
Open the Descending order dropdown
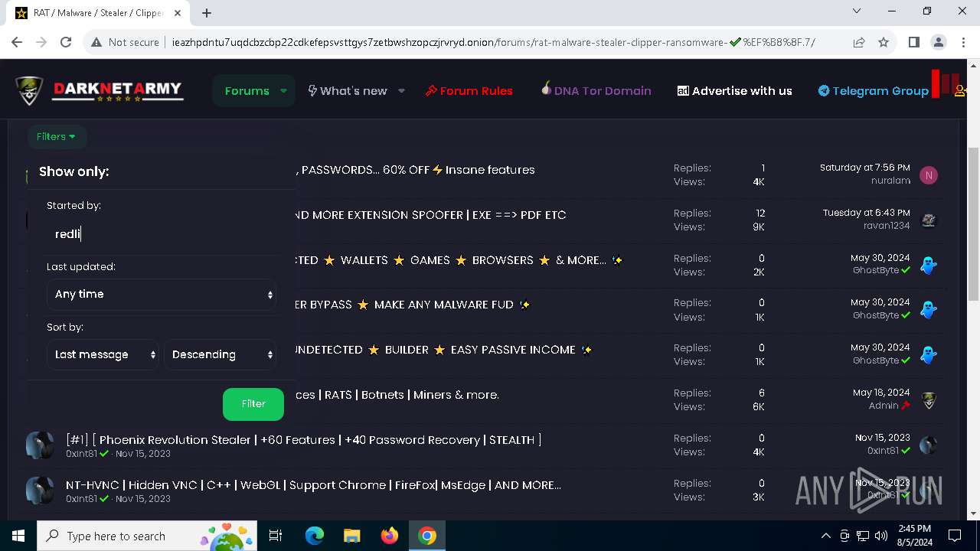[x=220, y=354]
